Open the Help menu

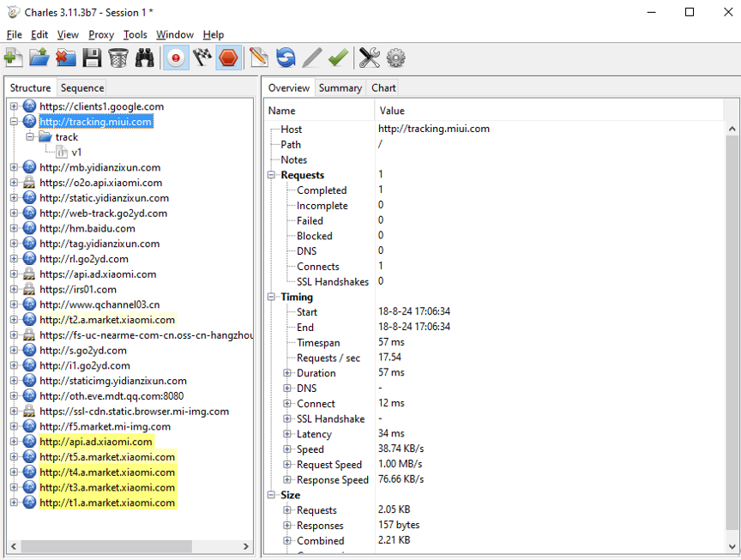tap(214, 34)
